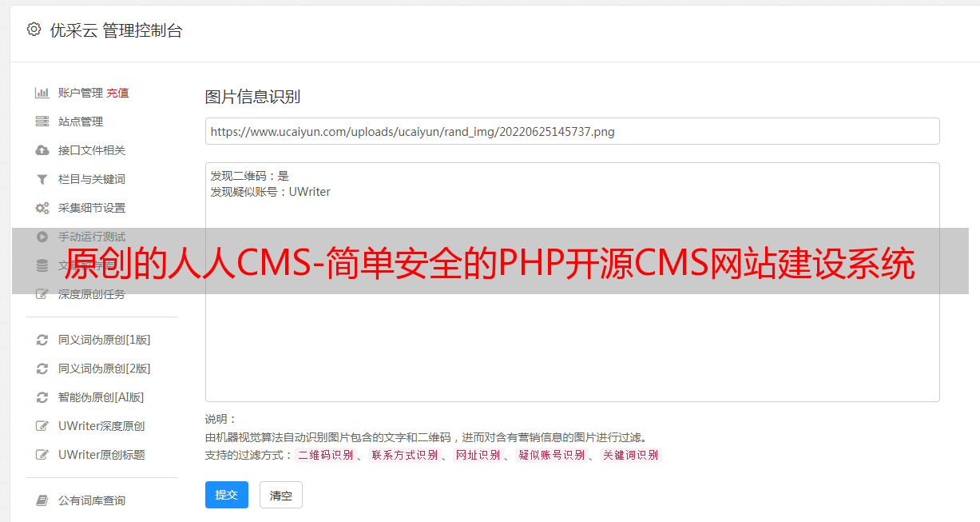Click the cloud upload icon for 接口文件相关
This screenshot has width=980, height=522.
point(42,150)
